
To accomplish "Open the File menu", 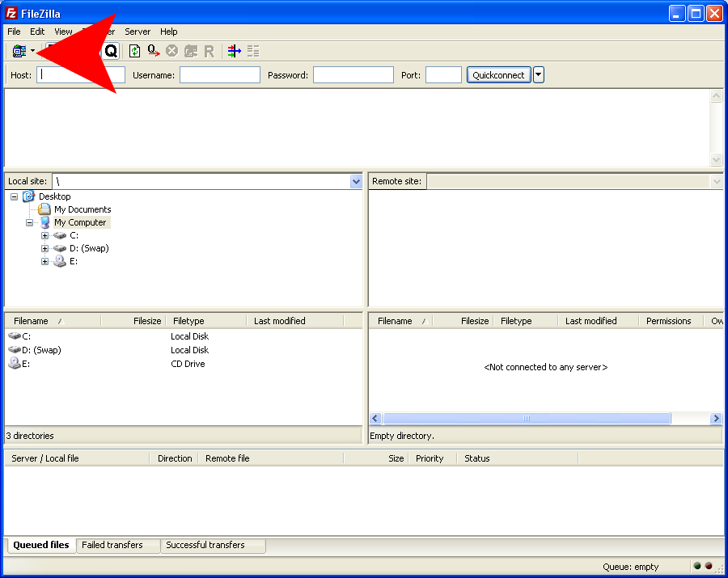I will 14,32.
